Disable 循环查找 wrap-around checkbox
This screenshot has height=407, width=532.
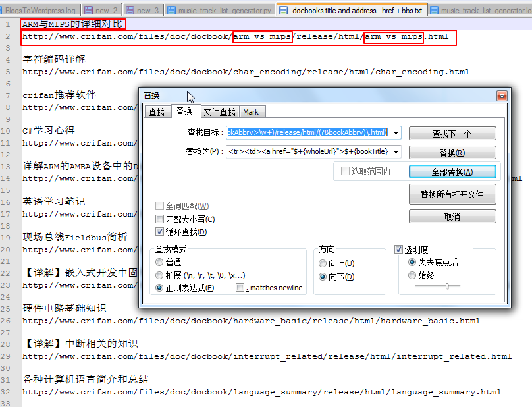160,232
